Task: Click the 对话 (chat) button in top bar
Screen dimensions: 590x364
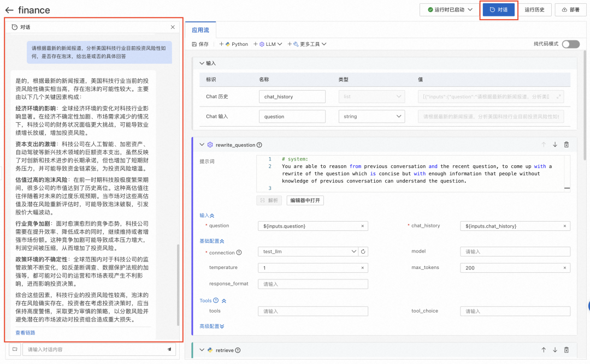Action: tap(498, 9)
